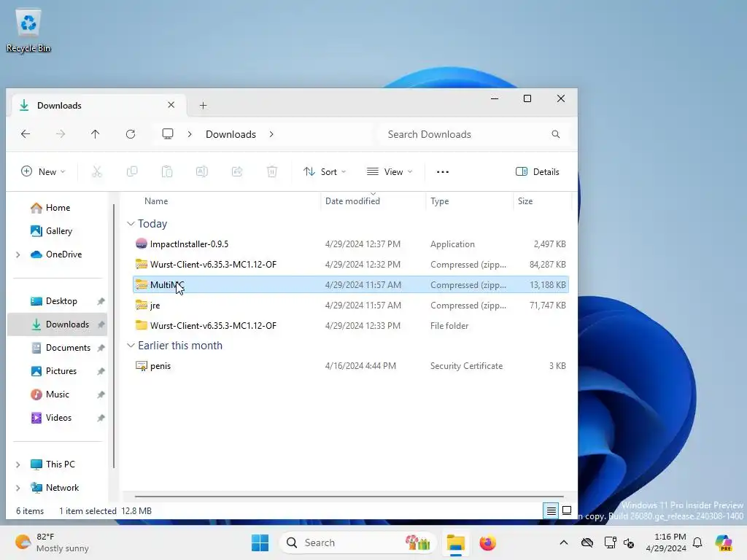Refresh the Downloads folder view
The image size is (747, 560).
point(131,134)
